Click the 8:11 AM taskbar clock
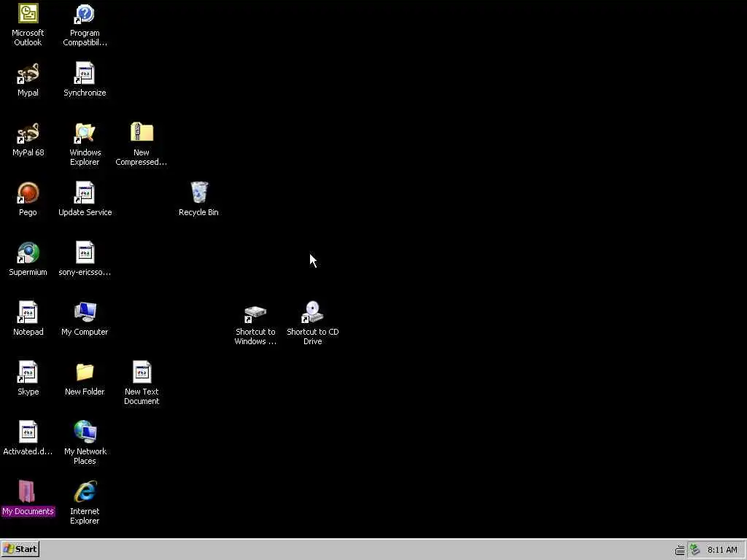Screen dimensions: 747x560 [x=722, y=550]
